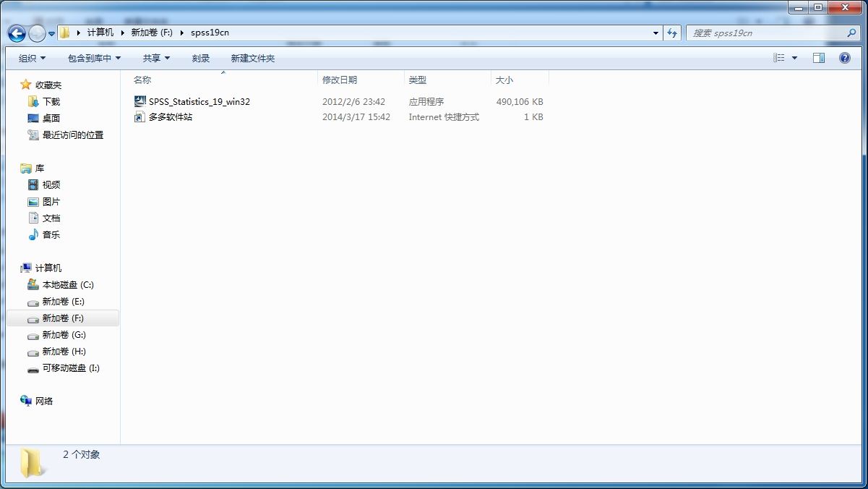Screen dimensions: 868x489
Task: Open the 包含到库中 menu
Action: [95, 58]
